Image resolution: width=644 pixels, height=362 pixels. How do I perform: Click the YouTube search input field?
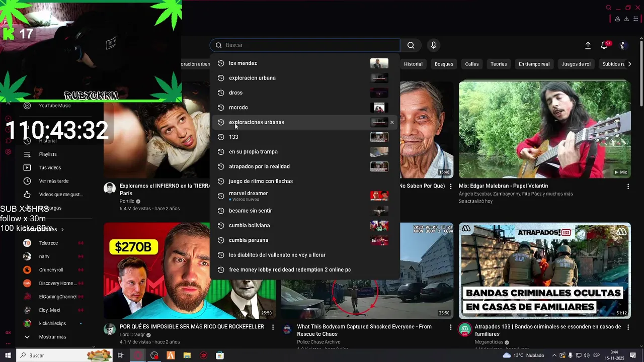click(305, 45)
